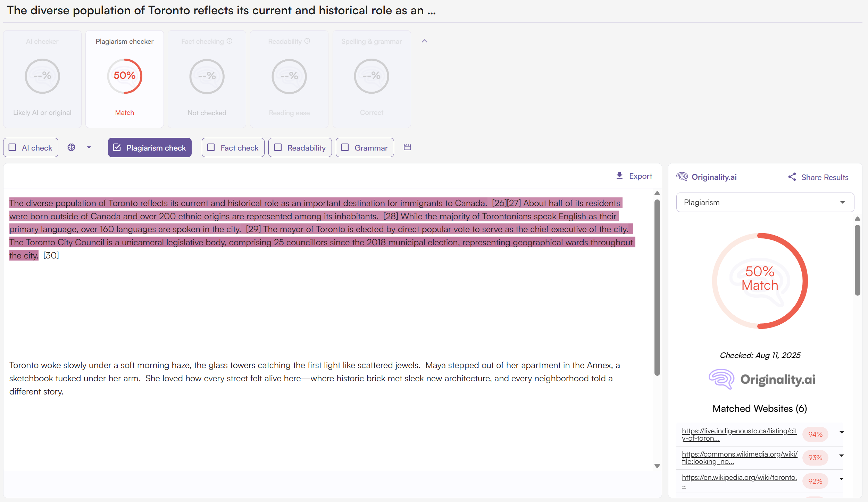Click the [30] citation marker
Viewport: 868px width, 502px height.
(51, 255)
